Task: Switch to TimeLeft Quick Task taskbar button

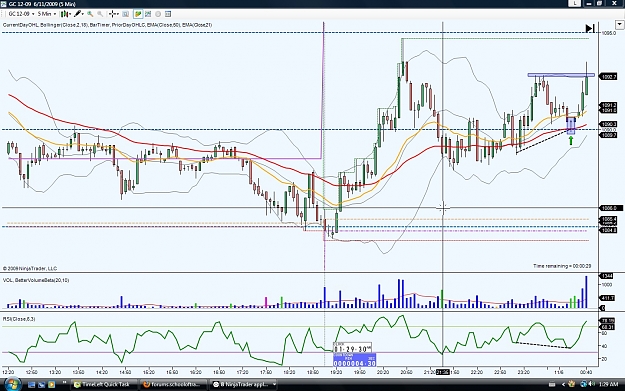Action: click(104, 385)
